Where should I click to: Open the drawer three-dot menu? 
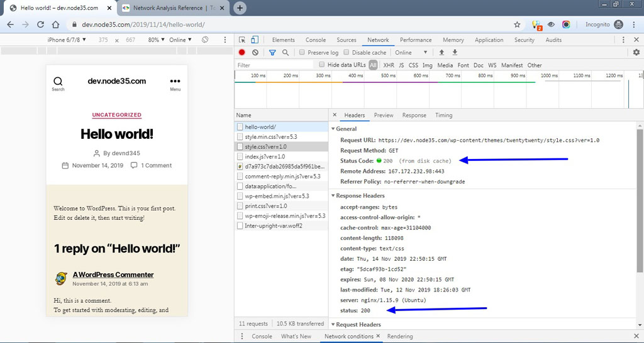[x=242, y=336]
